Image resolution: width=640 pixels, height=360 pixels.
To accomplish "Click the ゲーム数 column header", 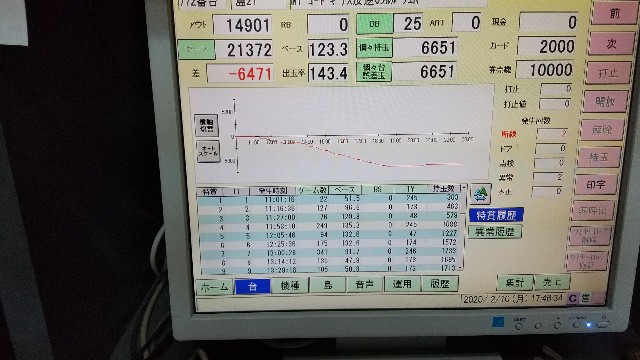I will [x=312, y=190].
